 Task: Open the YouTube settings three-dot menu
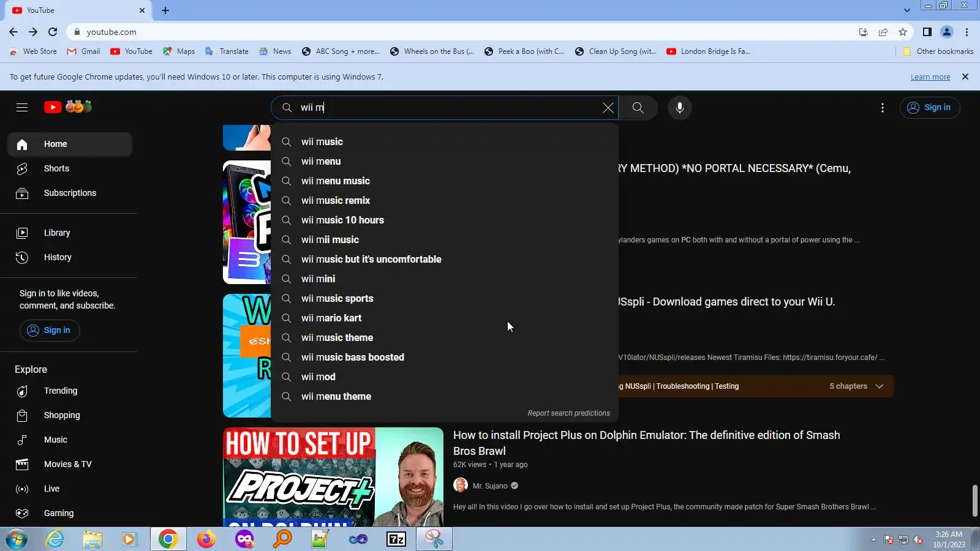[882, 108]
